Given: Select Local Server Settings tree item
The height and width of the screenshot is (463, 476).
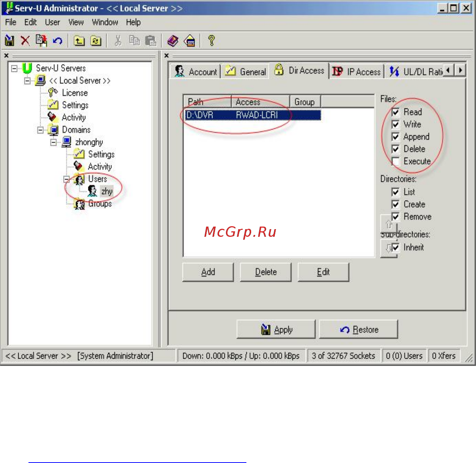Looking at the screenshot, I should 75,105.
